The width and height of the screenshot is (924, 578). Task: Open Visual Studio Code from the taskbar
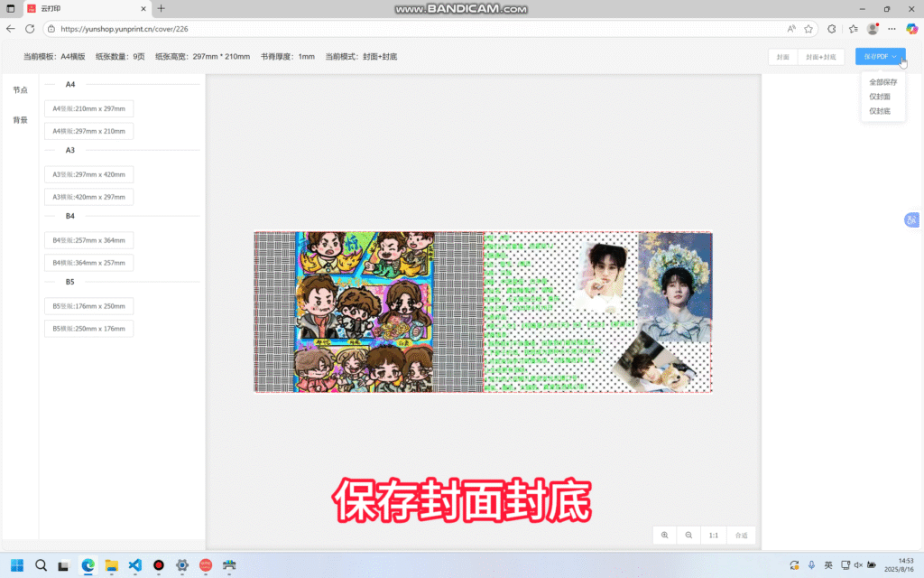tap(135, 565)
